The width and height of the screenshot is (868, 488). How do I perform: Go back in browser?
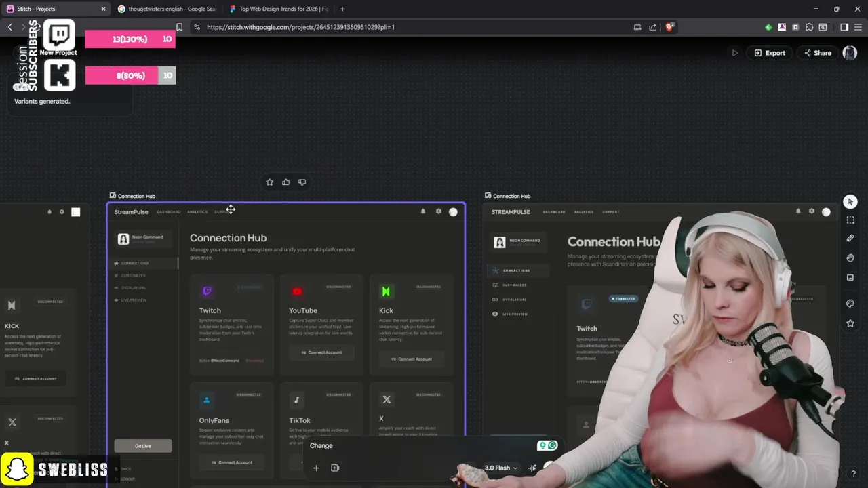point(9,27)
